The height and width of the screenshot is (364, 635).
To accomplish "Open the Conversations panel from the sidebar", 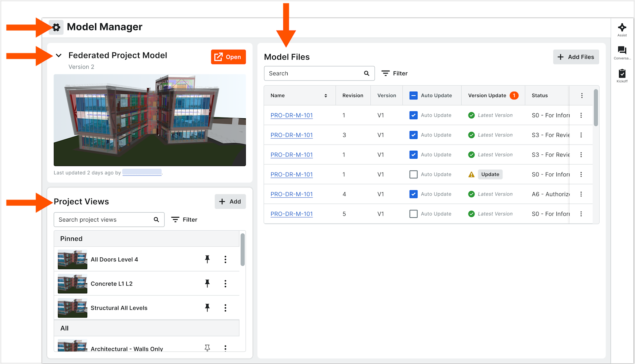I will pyautogui.click(x=622, y=51).
